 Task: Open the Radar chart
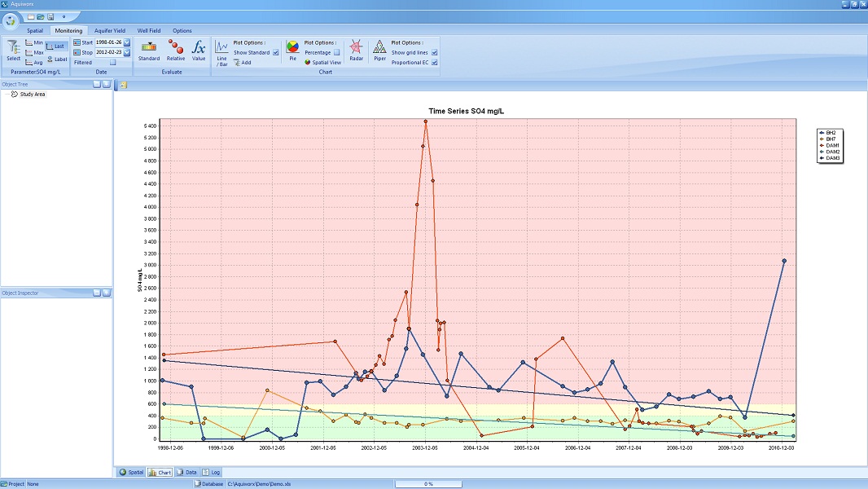pyautogui.click(x=356, y=48)
